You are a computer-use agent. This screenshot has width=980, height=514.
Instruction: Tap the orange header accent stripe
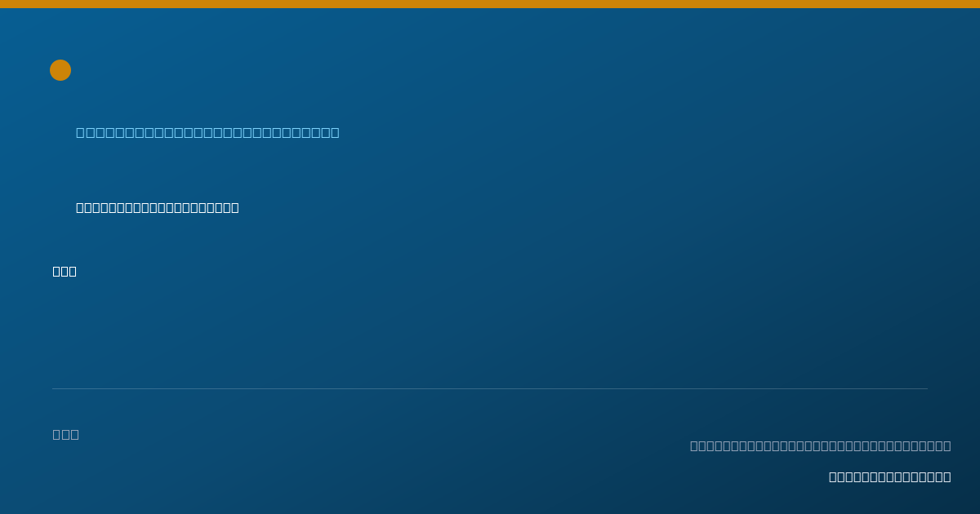point(490,4)
